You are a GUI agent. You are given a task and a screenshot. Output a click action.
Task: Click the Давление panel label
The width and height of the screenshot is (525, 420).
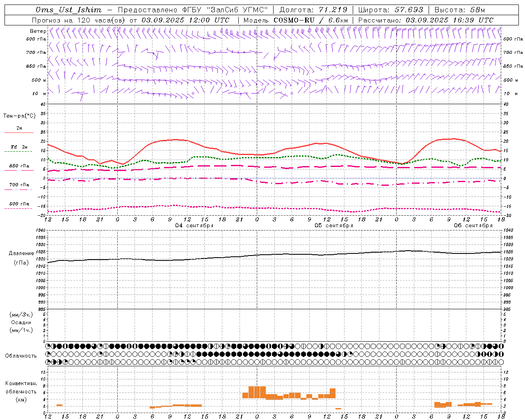point(21,253)
